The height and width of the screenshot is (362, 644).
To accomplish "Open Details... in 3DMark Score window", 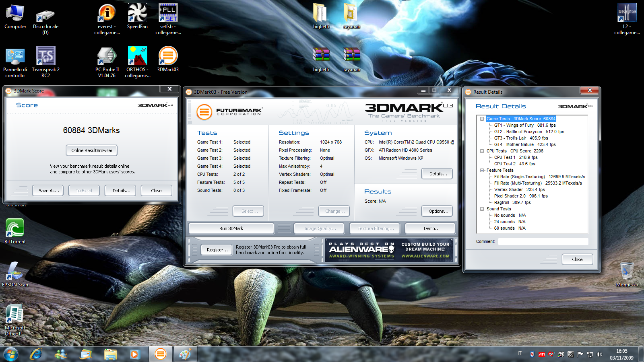I will click(121, 191).
